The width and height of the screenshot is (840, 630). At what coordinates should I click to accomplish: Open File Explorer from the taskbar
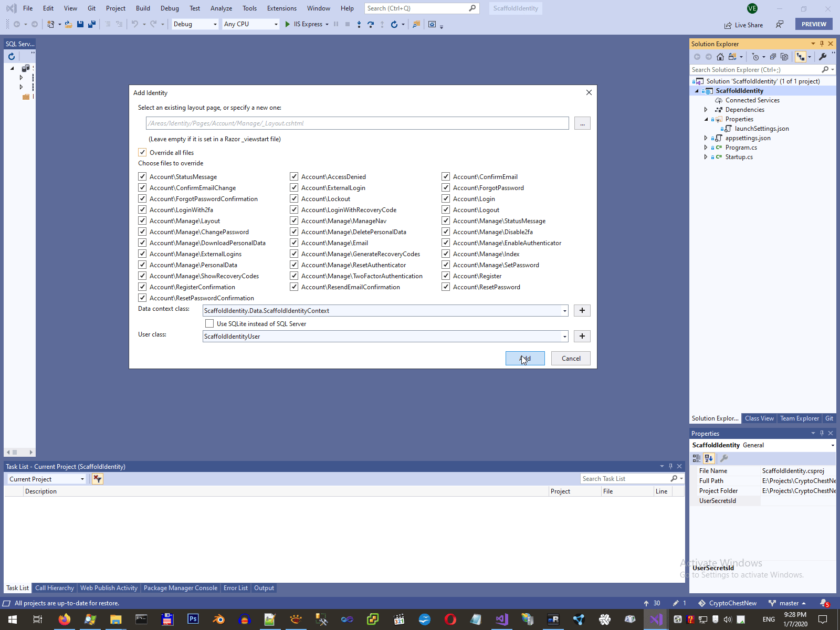click(x=116, y=619)
